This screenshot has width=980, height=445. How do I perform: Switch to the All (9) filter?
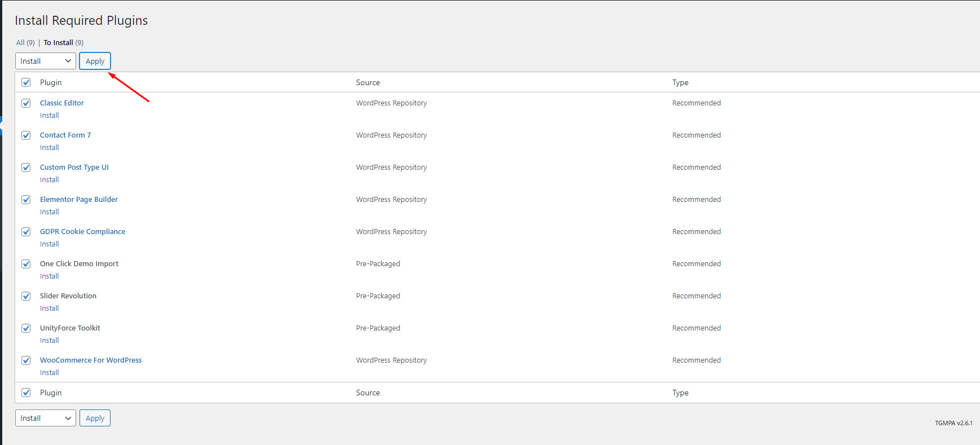[25, 42]
